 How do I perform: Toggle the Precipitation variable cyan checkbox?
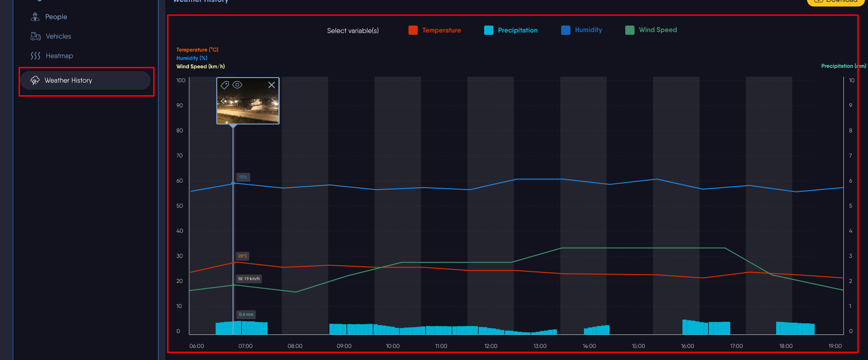click(x=489, y=30)
